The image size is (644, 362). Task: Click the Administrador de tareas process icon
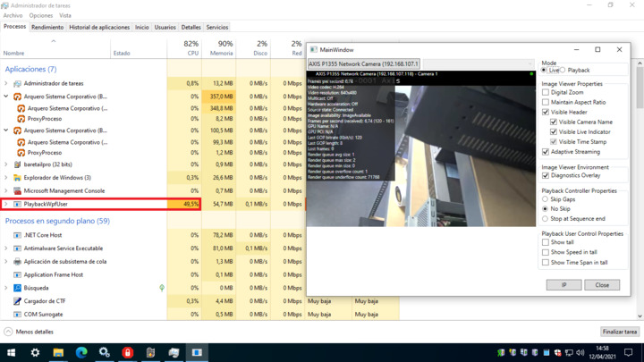coord(17,83)
